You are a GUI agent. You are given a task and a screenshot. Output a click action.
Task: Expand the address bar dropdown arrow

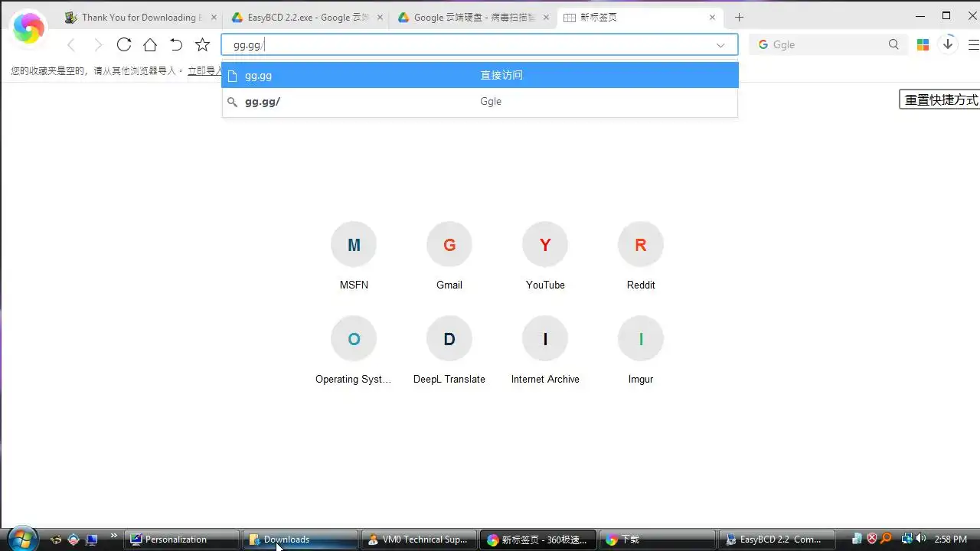click(720, 45)
